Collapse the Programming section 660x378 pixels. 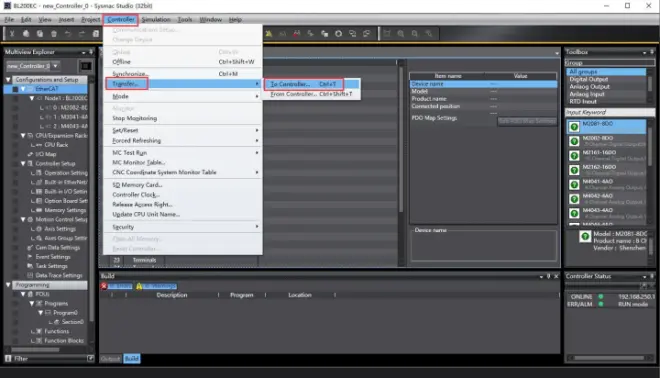point(8,285)
